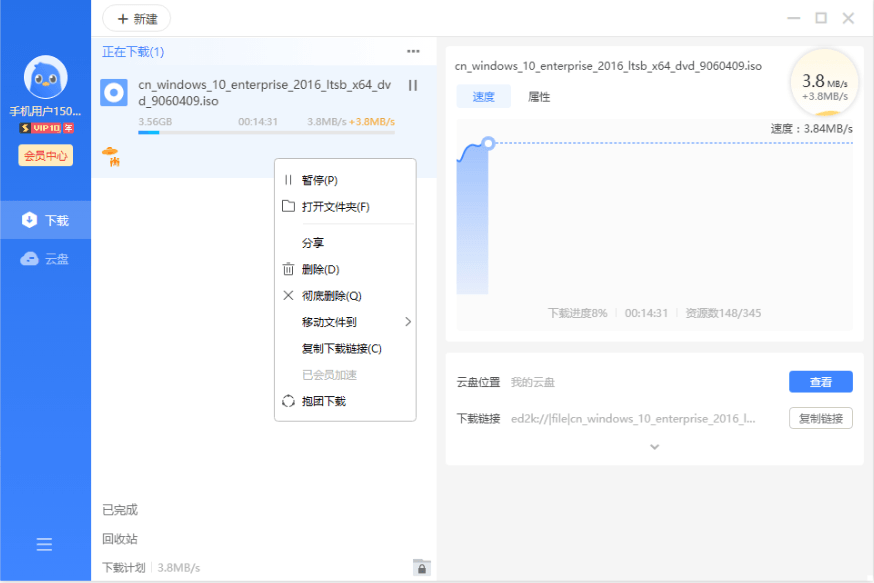The height and width of the screenshot is (583, 874).
Task: Select 暂停 in the context menu
Action: tap(318, 180)
